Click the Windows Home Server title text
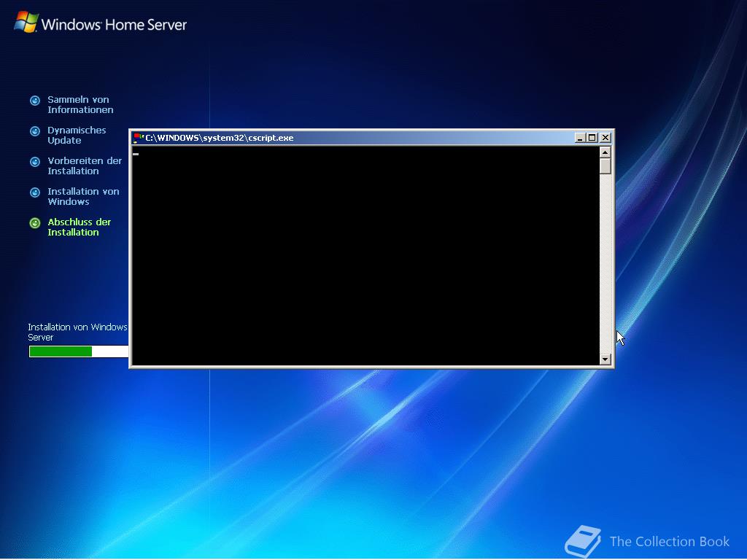 114,25
